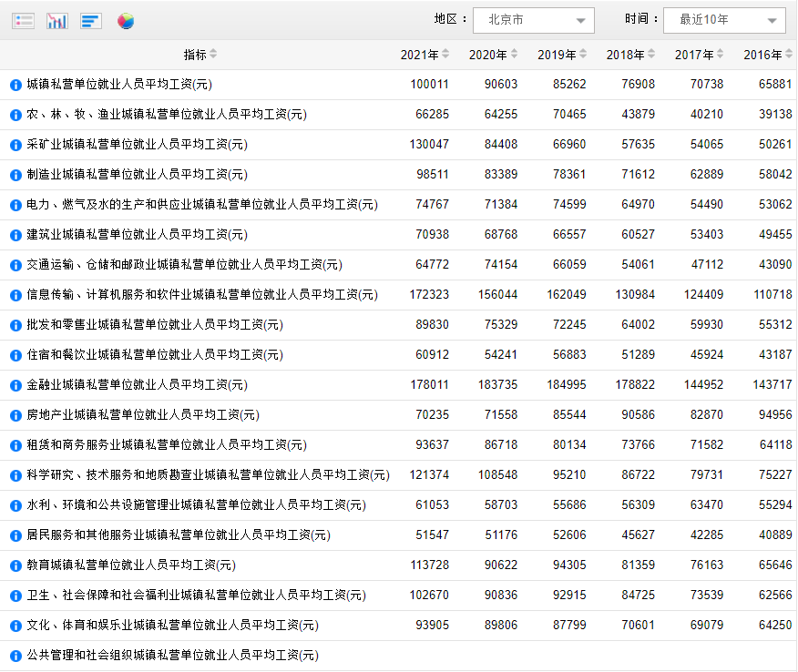798x672 pixels.
Task: Click info icon for 教育 row
Action: tap(15, 565)
